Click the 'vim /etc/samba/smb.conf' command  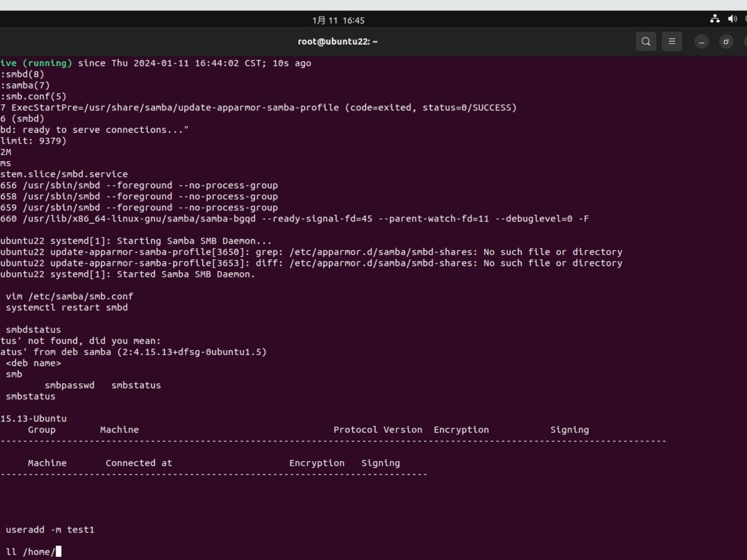click(x=70, y=297)
